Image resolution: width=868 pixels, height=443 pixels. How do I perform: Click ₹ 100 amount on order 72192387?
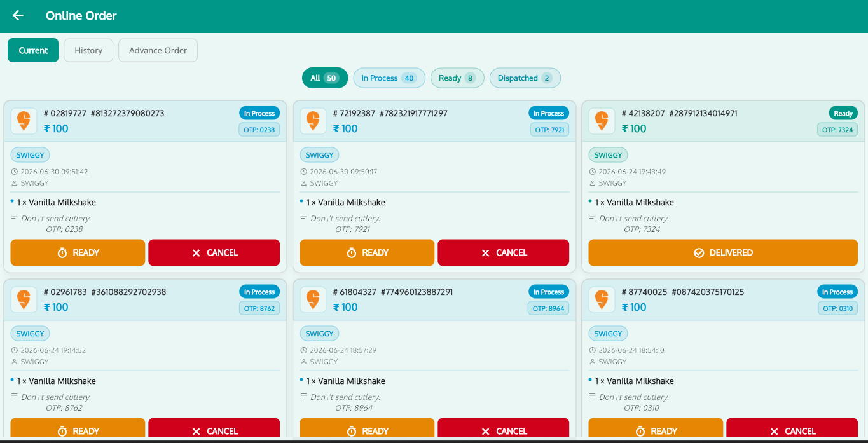345,128
